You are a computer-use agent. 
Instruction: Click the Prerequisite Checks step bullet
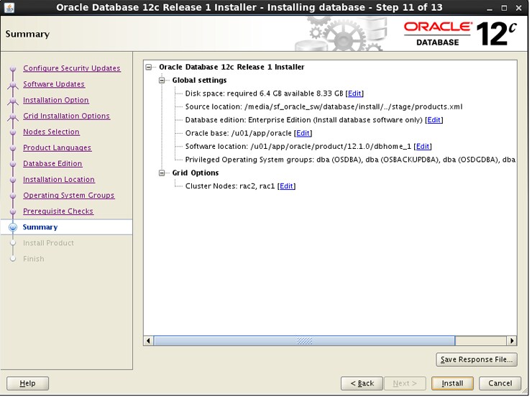click(x=13, y=211)
